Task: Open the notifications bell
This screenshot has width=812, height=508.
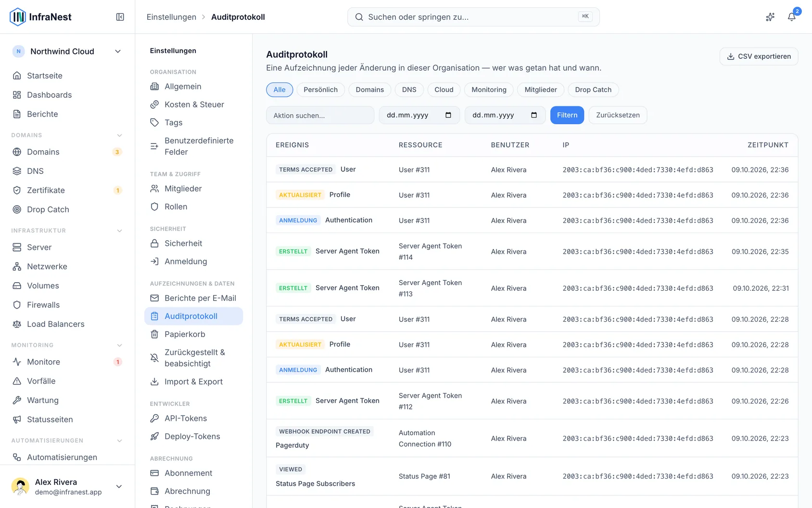Action: pos(791,17)
